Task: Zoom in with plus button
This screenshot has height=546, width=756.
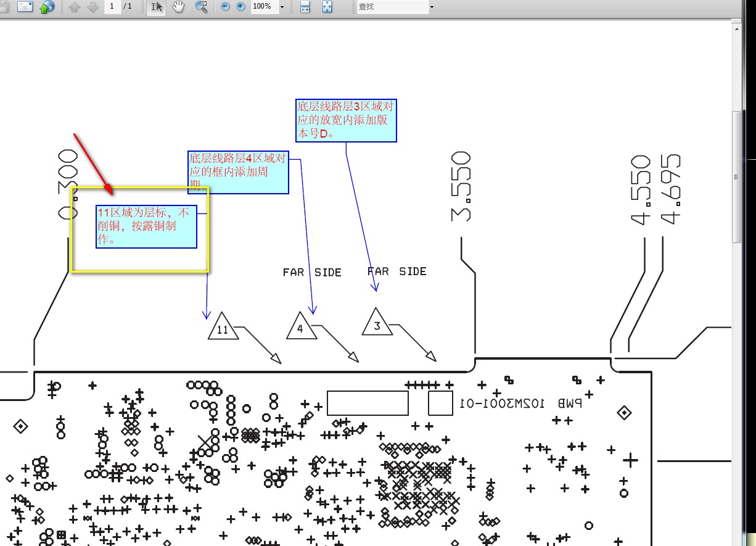Action: pos(240,6)
